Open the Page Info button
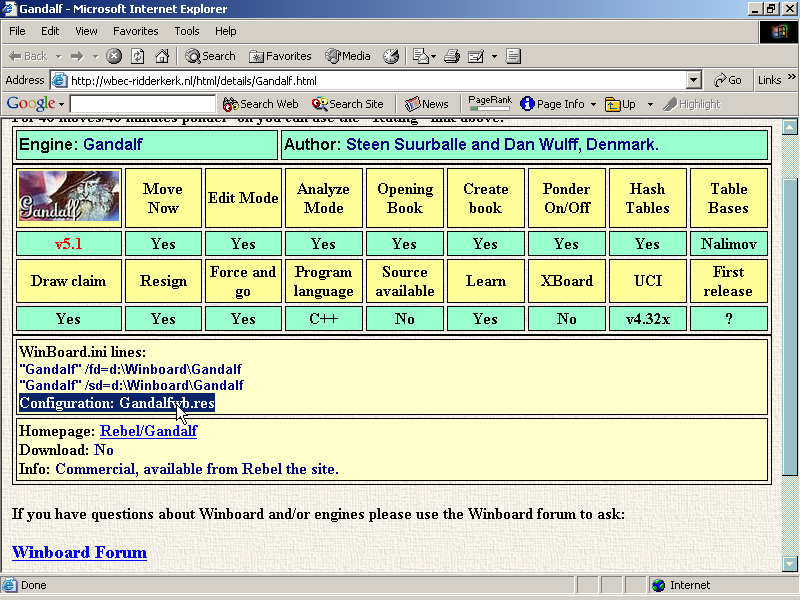Image resolution: width=800 pixels, height=600 pixels. coord(552,104)
